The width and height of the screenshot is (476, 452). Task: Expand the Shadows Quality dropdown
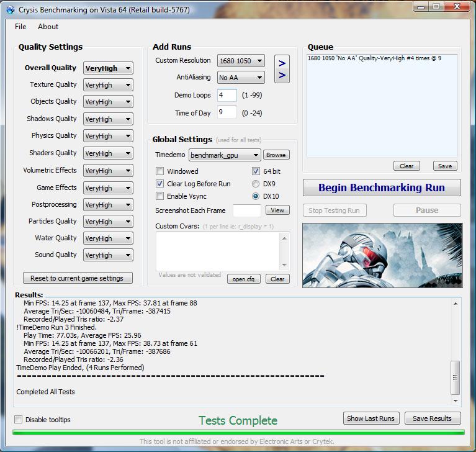pos(108,119)
